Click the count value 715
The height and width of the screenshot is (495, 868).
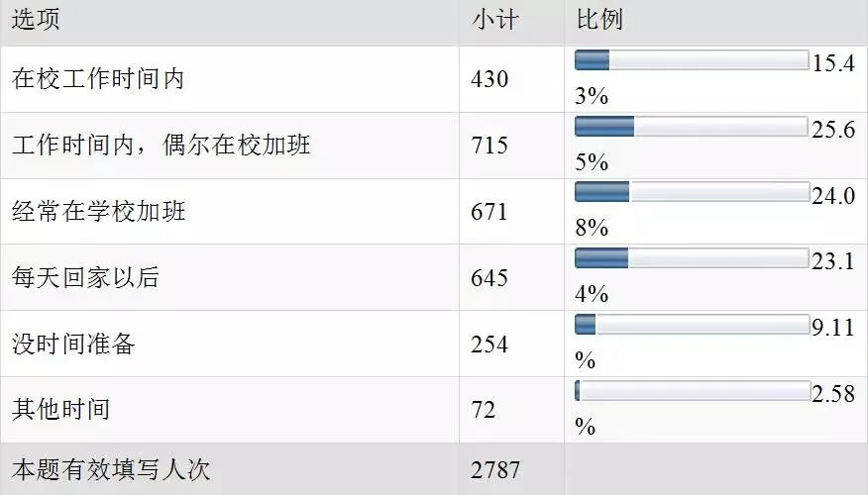[x=489, y=146]
